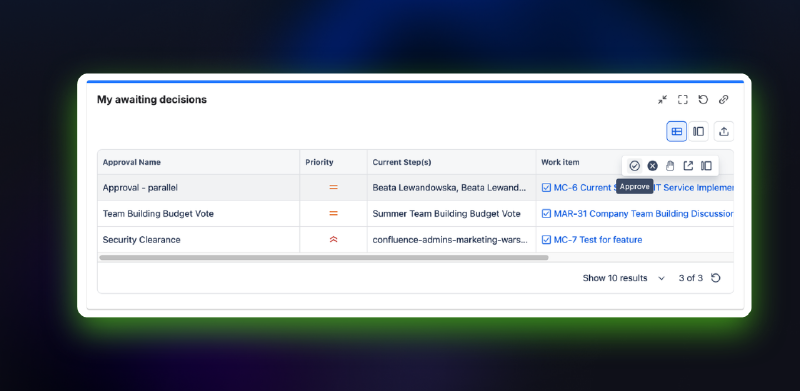Click the refresh icon beside 3 of 3
This screenshot has height=391, width=800.
pos(716,278)
